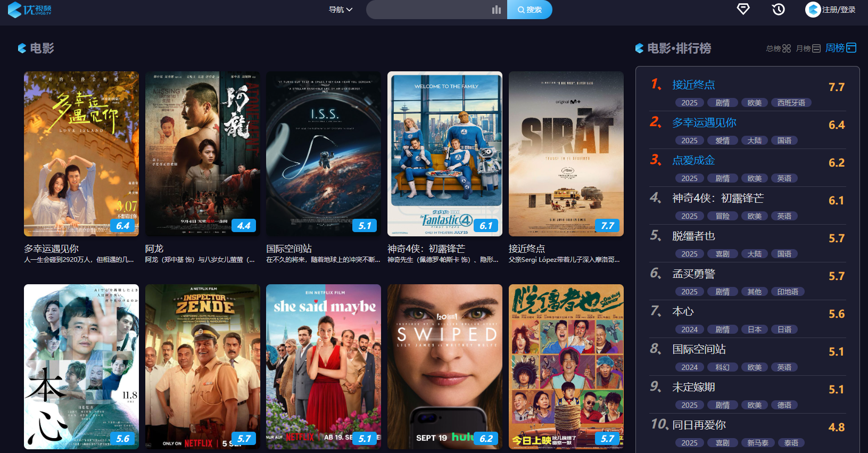Open the Swiped movie poster
868x453 pixels.
[445, 367]
